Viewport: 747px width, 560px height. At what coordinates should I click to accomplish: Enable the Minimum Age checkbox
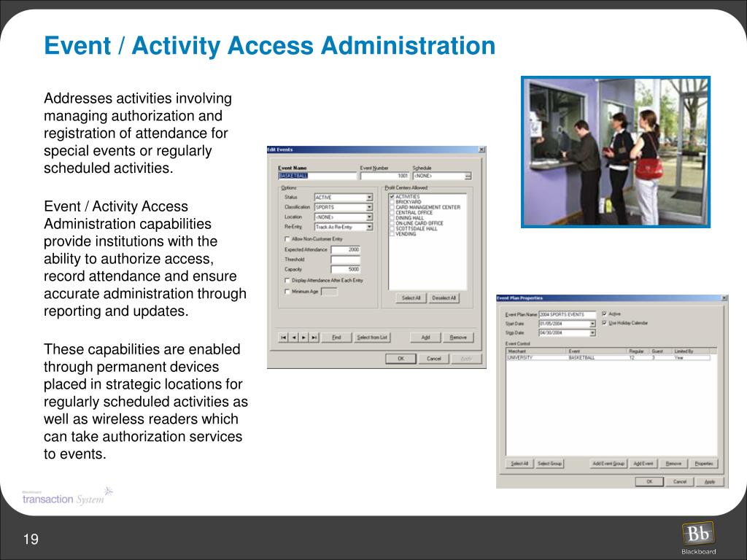point(287,292)
